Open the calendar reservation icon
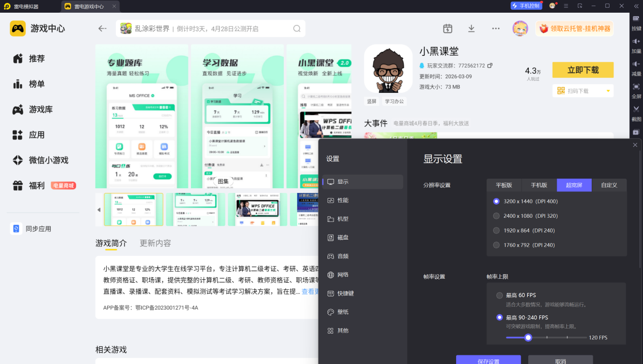Viewport: 643px width, 364px height. tap(447, 28)
